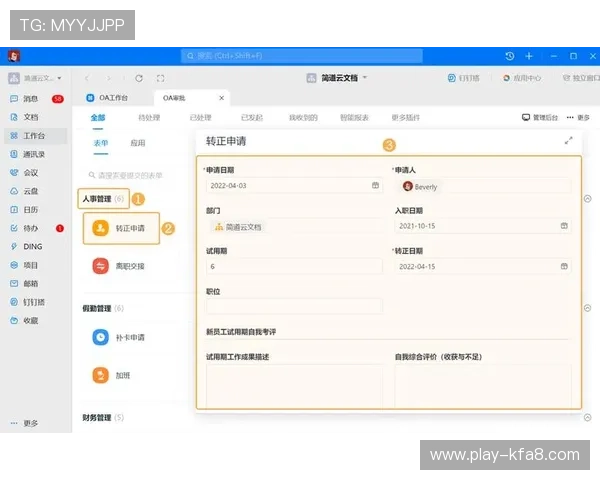This screenshot has width=600, height=480.
Task: Open 待办 to-do list in the sidebar
Action: pyautogui.click(x=24, y=228)
